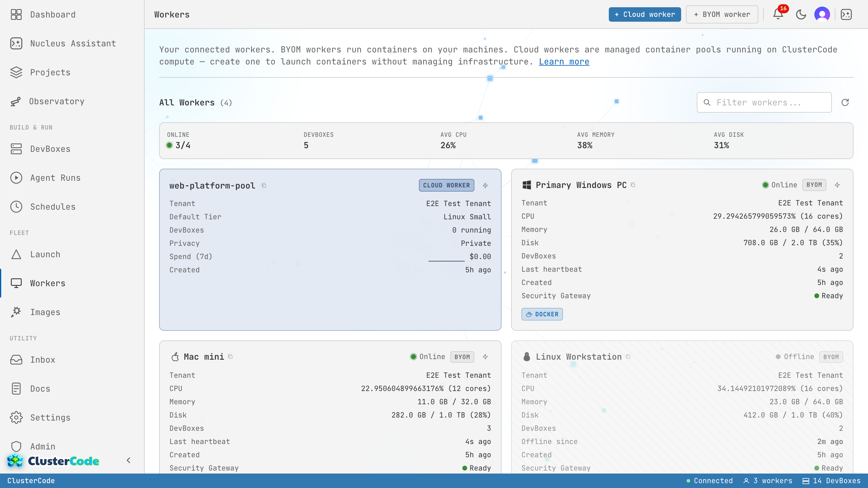Click the Filter workers search field
The width and height of the screenshot is (868, 488).
(x=764, y=102)
